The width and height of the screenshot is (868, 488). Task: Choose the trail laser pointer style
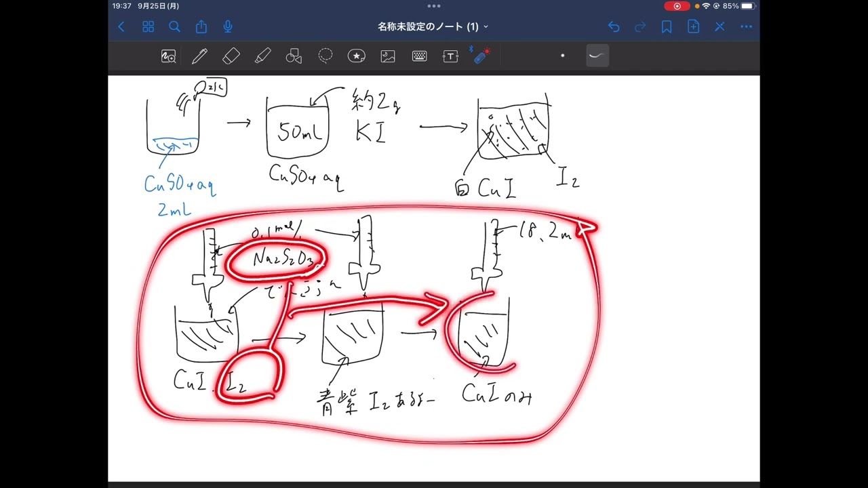coord(597,56)
